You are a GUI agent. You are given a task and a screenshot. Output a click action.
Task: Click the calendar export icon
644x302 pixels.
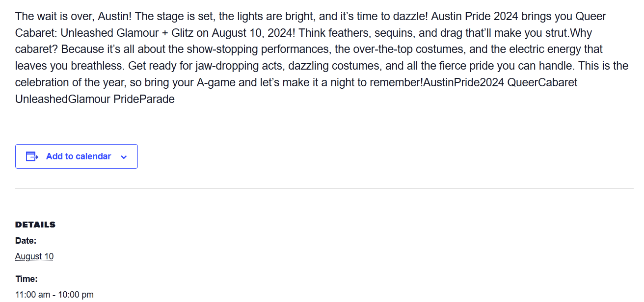[32, 156]
